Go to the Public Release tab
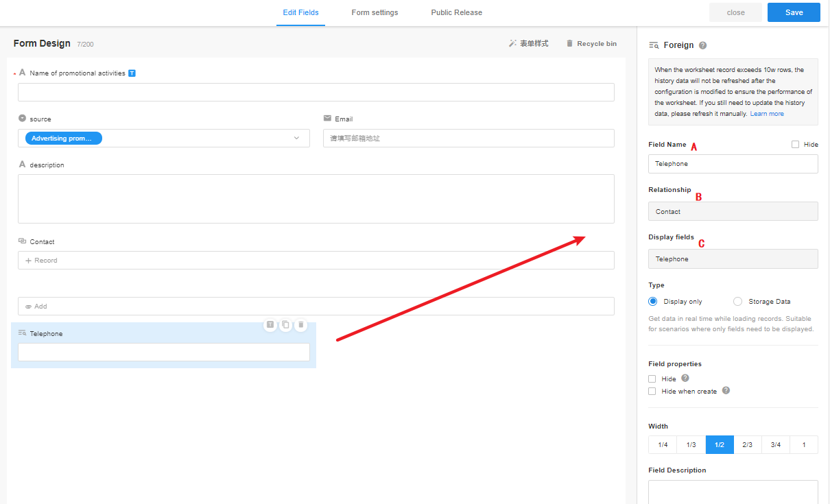 (456, 12)
